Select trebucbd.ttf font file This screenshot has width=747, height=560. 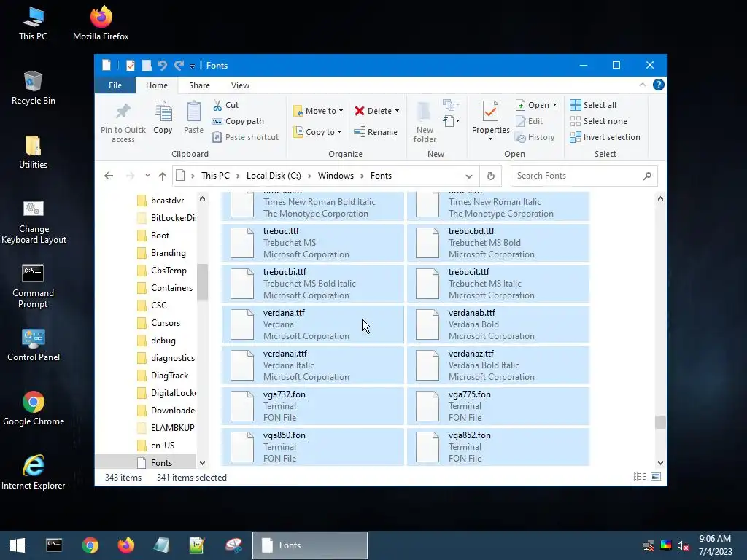[498, 243]
